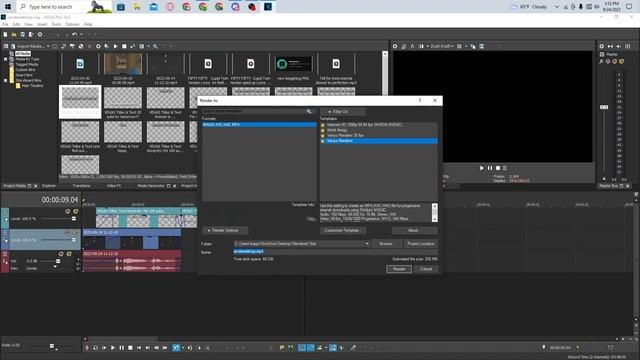This screenshot has height=360, width=640.
Task: Expand the Filter On dropdown in Render As
Action: [x=343, y=111]
